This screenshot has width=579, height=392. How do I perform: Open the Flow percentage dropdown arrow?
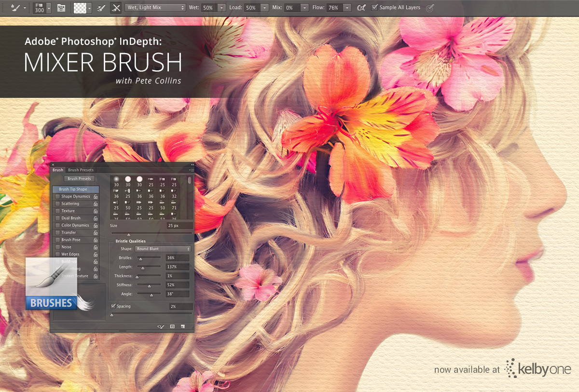pyautogui.click(x=347, y=8)
